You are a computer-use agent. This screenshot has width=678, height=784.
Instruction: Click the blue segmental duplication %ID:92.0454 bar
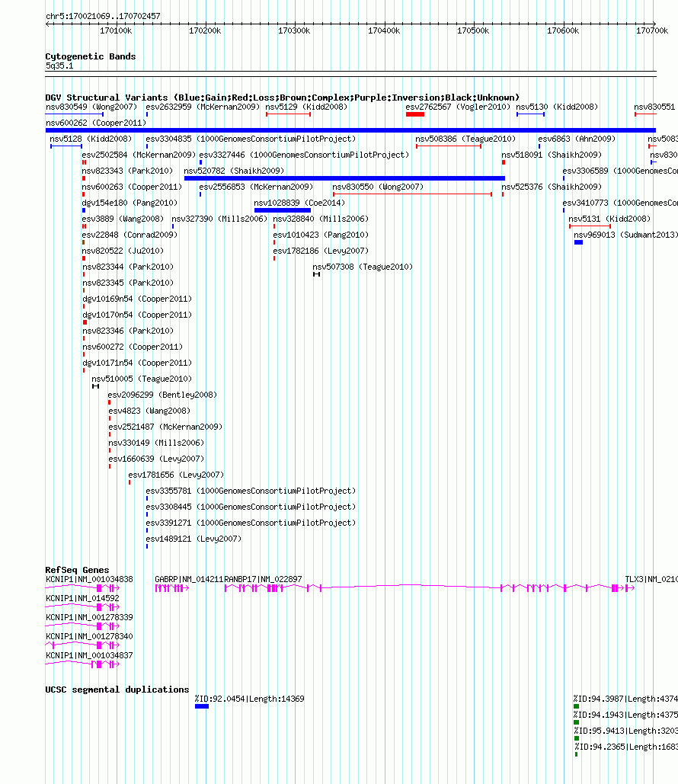click(x=202, y=706)
